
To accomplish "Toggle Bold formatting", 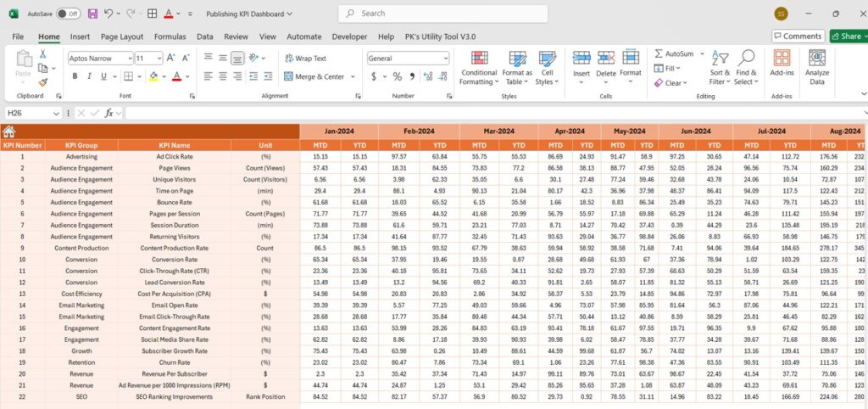I will pyautogui.click(x=75, y=76).
